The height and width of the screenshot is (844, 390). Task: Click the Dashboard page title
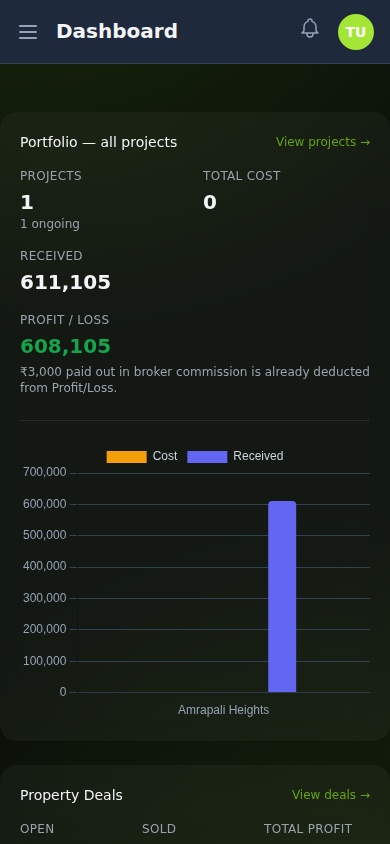pyautogui.click(x=117, y=31)
